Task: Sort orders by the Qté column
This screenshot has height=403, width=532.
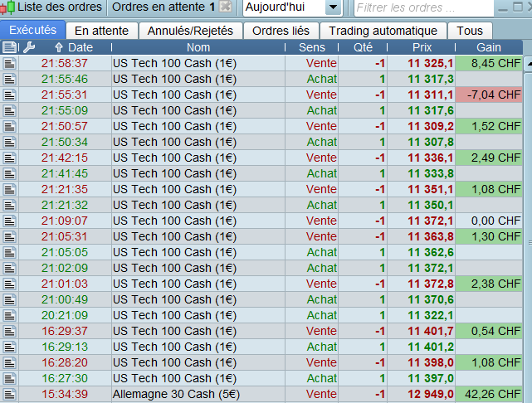Action: pos(363,47)
